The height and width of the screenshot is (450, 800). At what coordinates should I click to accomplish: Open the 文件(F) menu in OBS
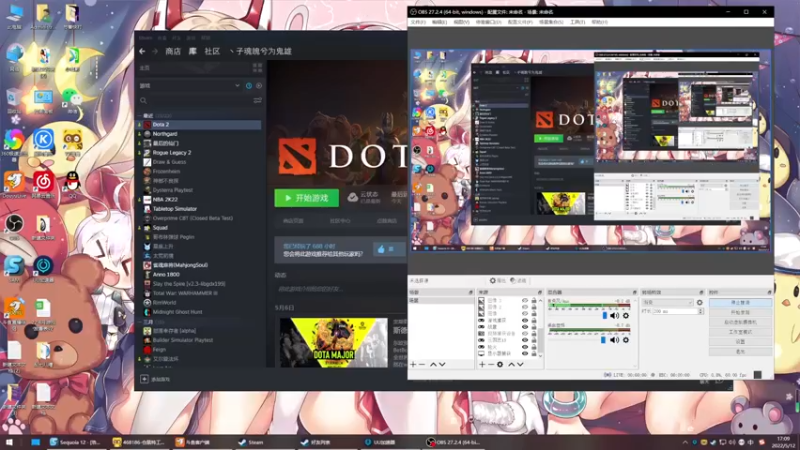[418, 22]
